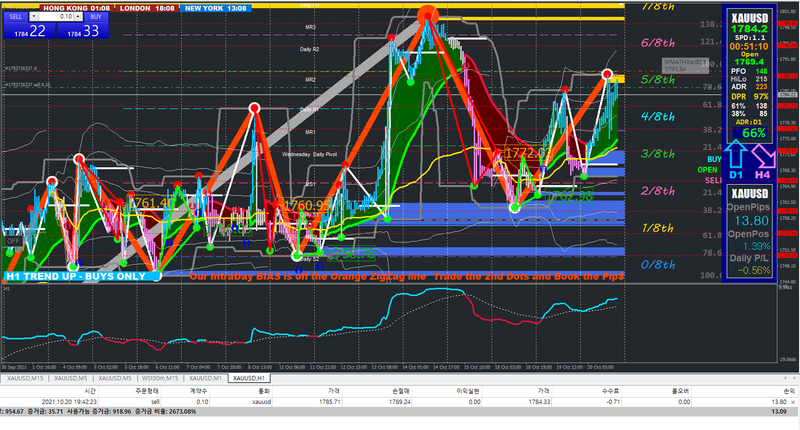
Task: Sort orders by the 계약수 column header
Action: [x=199, y=391]
